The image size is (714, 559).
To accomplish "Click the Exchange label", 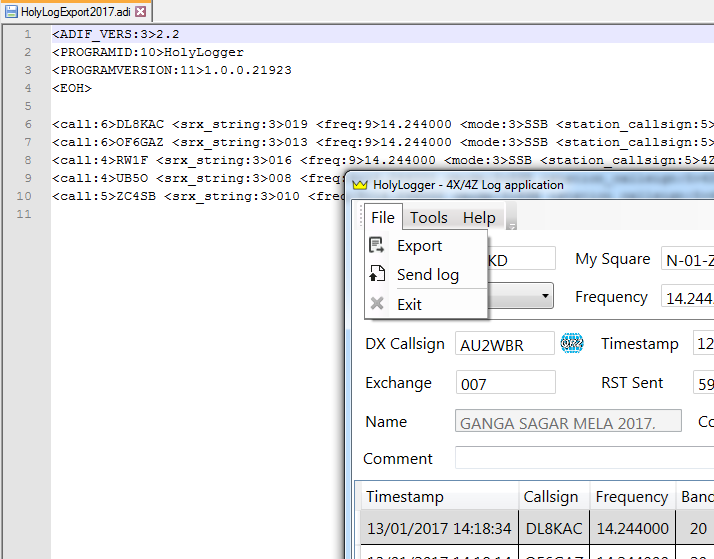I will pyautogui.click(x=398, y=383).
